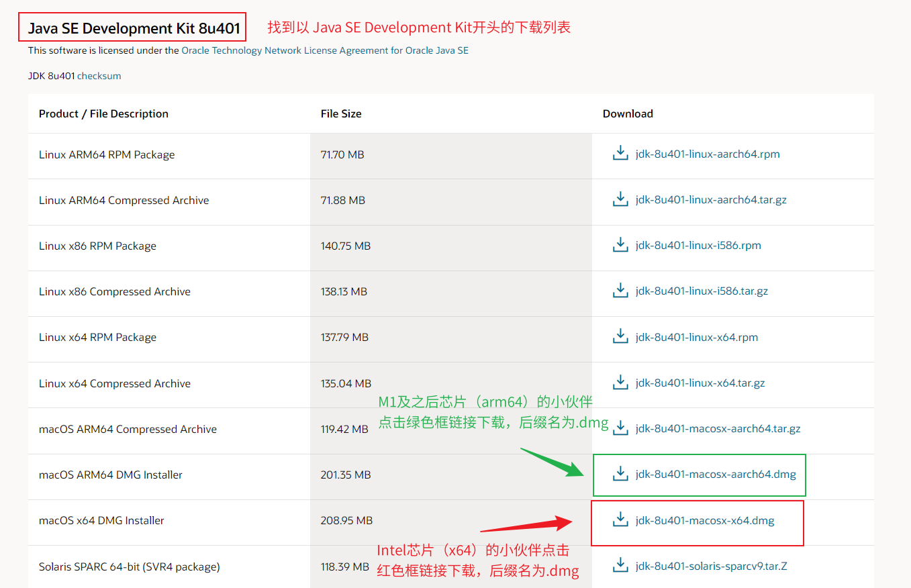Click download icon for solaris-sparcv9.tar.Z
The height and width of the screenshot is (588, 911).
coord(620,566)
